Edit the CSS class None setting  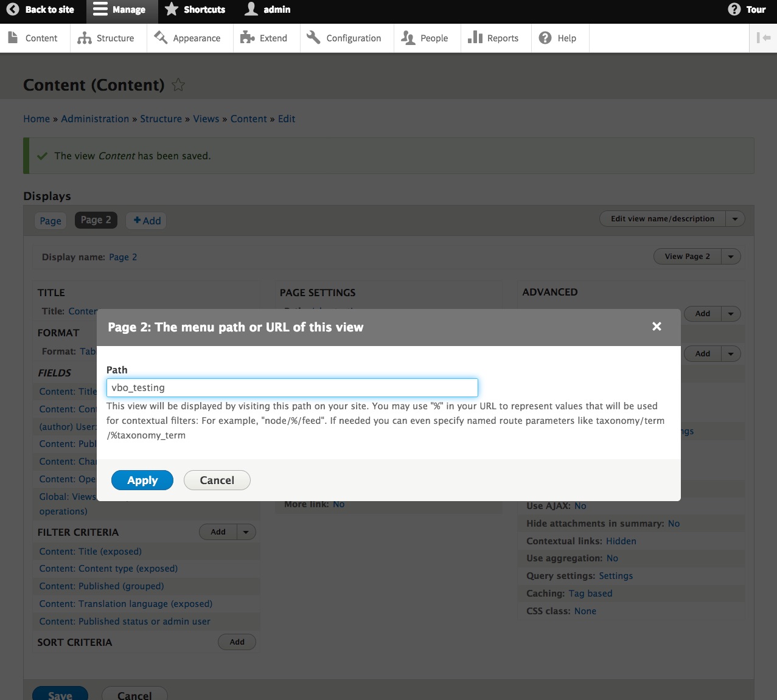585,611
